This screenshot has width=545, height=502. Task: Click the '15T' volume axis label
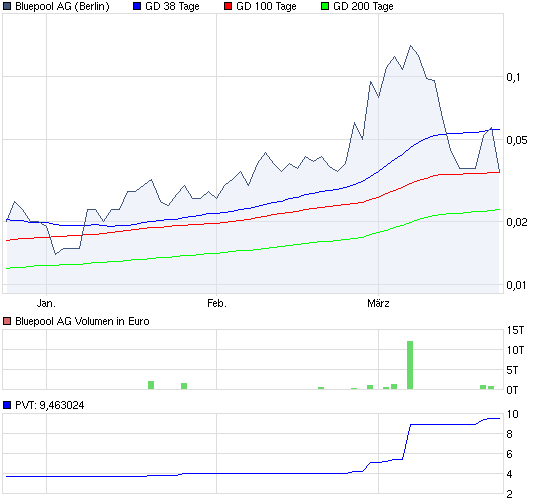coord(515,330)
